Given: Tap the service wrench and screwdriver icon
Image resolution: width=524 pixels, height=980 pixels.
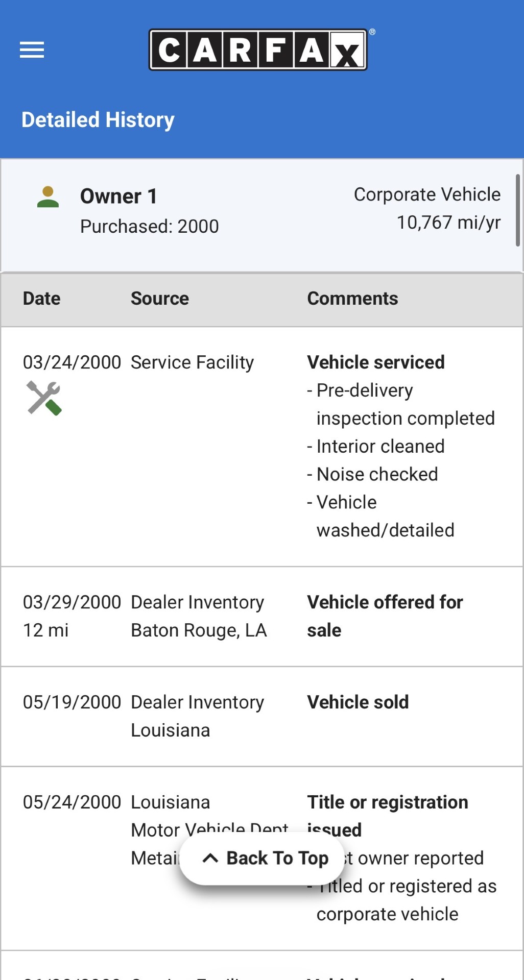Looking at the screenshot, I should click(x=44, y=398).
